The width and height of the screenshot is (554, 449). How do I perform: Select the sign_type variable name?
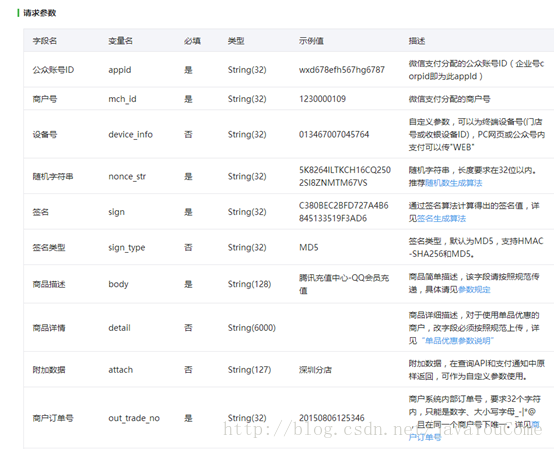coord(126,248)
